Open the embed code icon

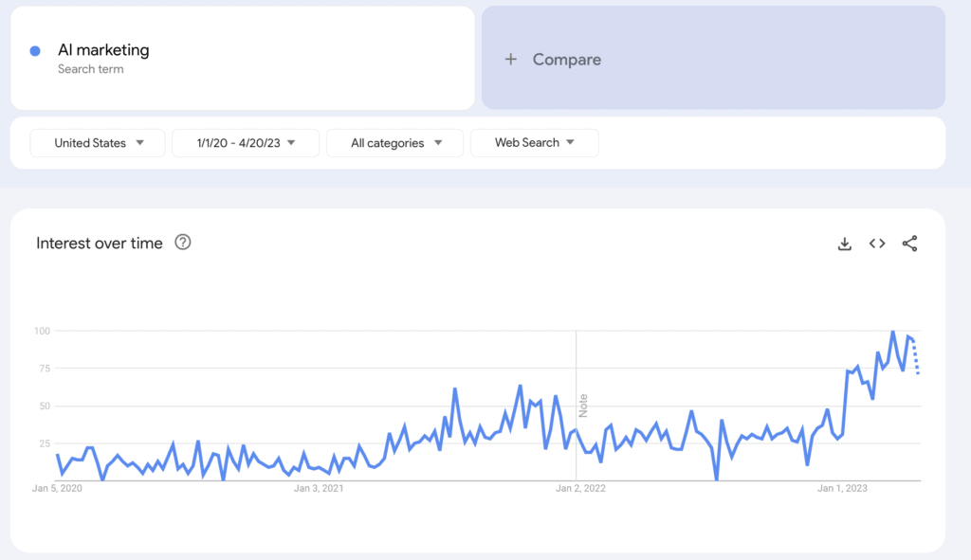click(x=877, y=244)
